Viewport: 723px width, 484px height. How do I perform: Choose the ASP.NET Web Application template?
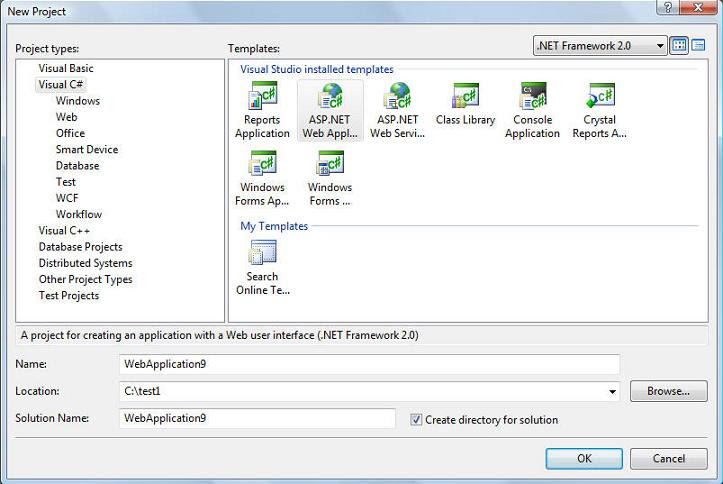[x=330, y=111]
